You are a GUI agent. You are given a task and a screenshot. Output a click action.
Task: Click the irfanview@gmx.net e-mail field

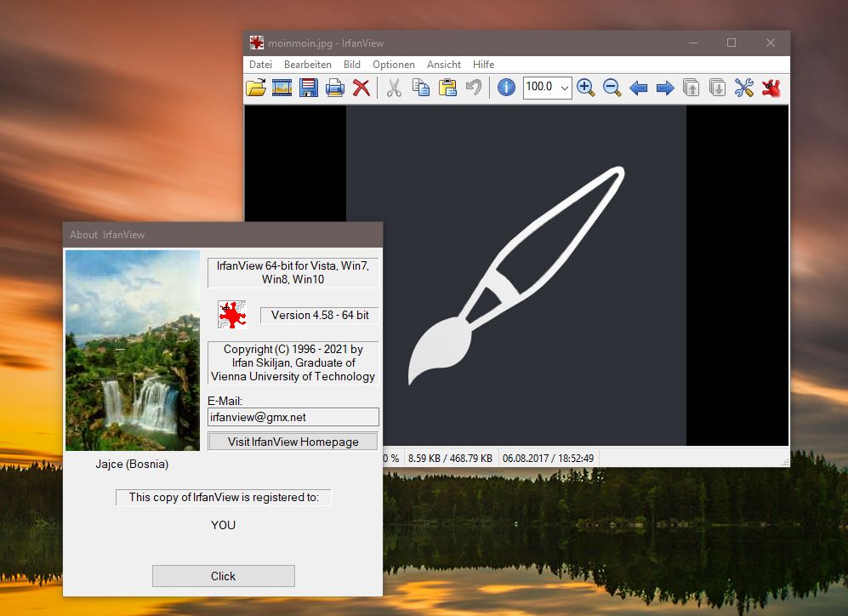[x=293, y=417]
